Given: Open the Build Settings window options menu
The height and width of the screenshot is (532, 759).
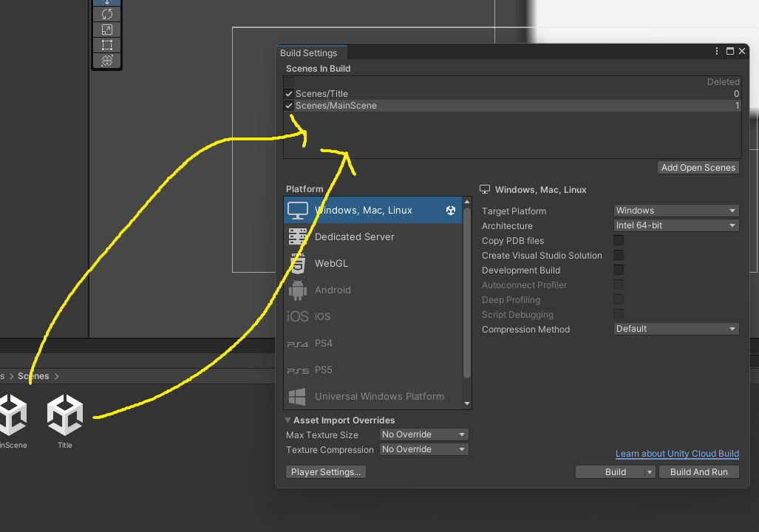Looking at the screenshot, I should [x=717, y=51].
